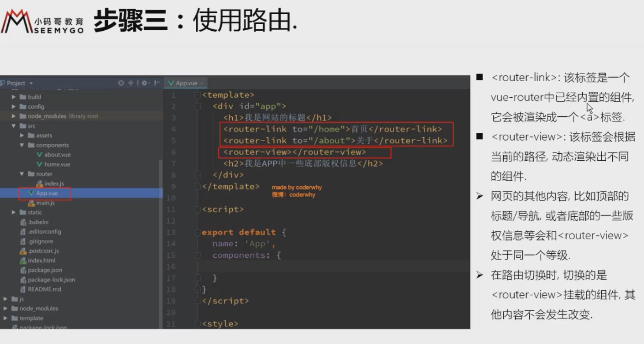Click the SEEMYGO logo

tap(42, 21)
